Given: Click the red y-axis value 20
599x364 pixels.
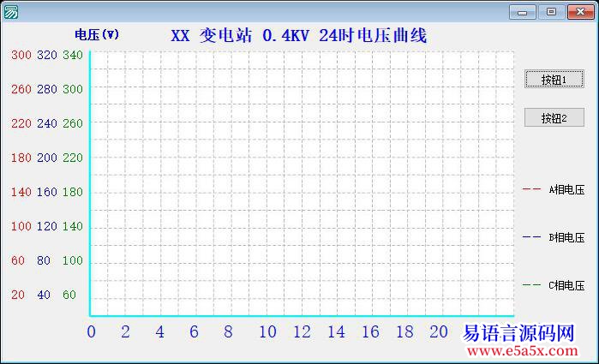Looking at the screenshot, I should click(18, 295).
